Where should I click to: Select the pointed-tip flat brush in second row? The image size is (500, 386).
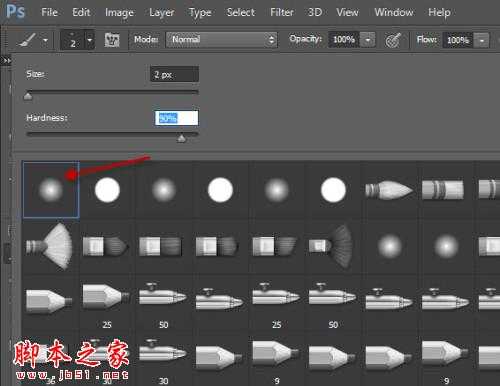pyautogui.click(x=106, y=246)
